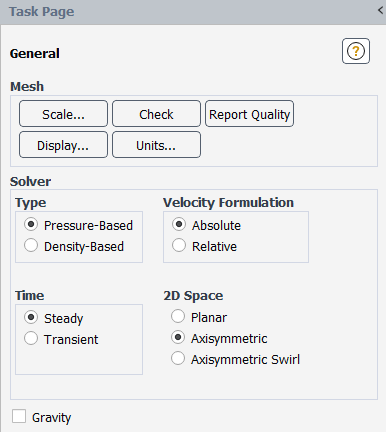
Task: Run the mesh Check button
Action: tap(156, 114)
